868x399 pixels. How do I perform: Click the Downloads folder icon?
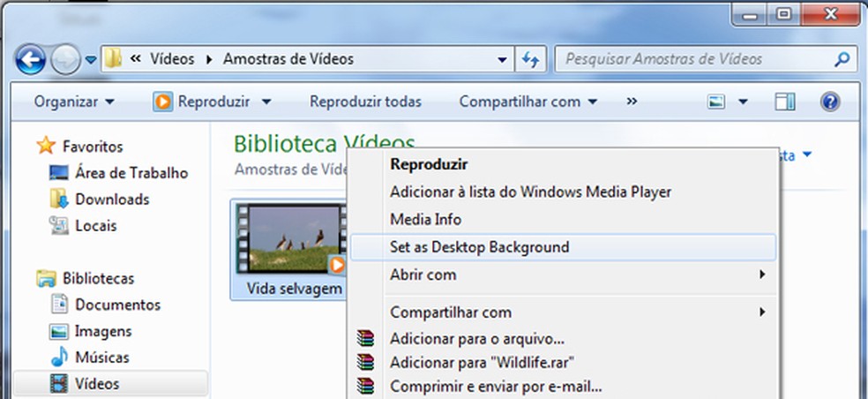59,199
